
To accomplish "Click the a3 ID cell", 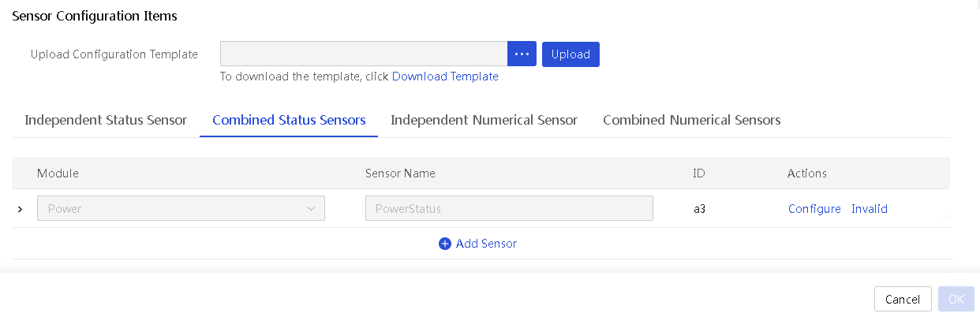I will tap(699, 209).
